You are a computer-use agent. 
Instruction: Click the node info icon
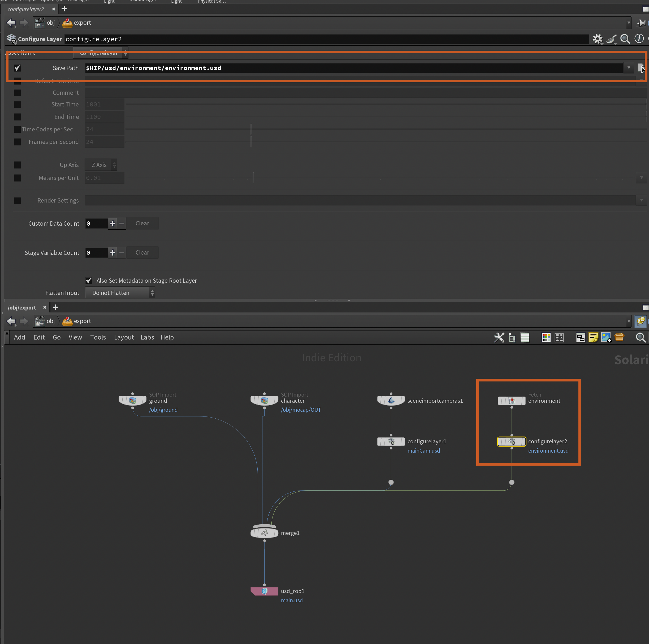coord(639,39)
